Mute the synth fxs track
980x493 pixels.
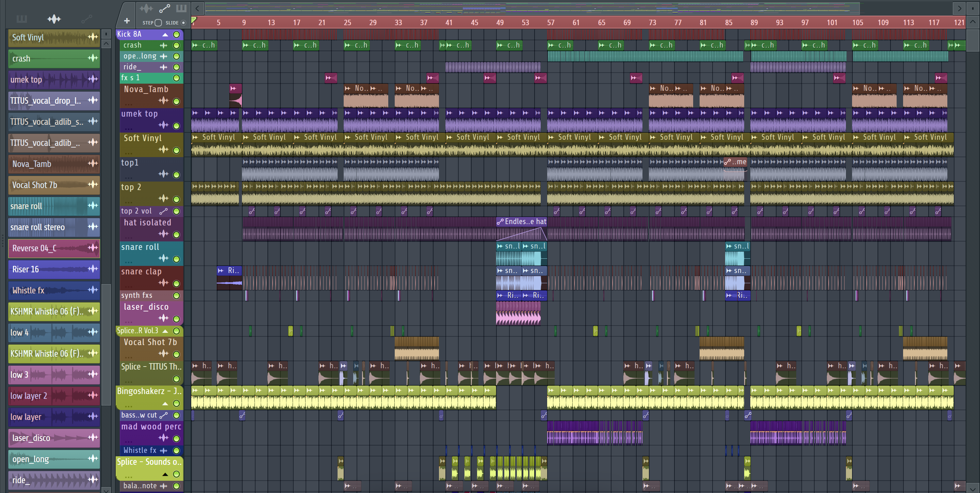177,295
